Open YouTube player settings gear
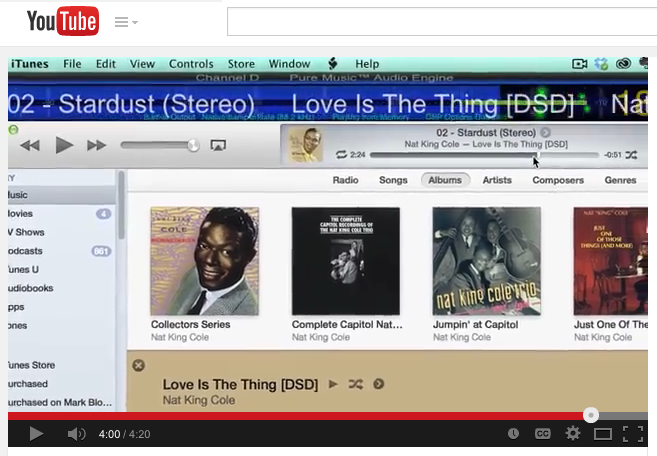Image resolution: width=657 pixels, height=456 pixels. (573, 433)
